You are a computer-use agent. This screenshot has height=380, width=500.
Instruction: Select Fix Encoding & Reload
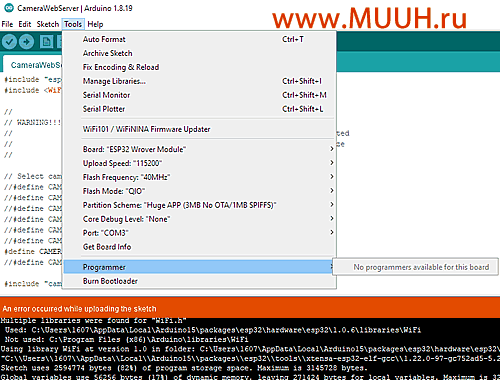200,67
